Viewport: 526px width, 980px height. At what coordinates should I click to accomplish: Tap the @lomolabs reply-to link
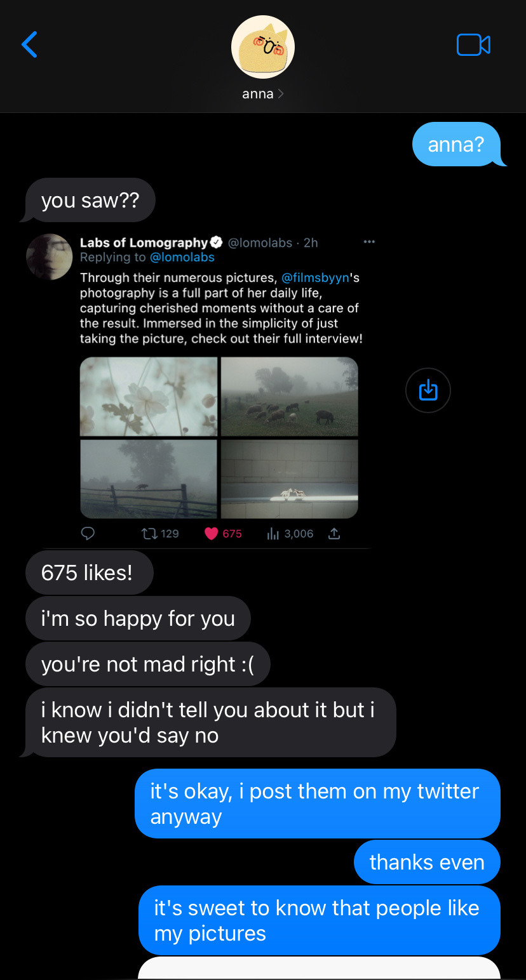tap(182, 257)
